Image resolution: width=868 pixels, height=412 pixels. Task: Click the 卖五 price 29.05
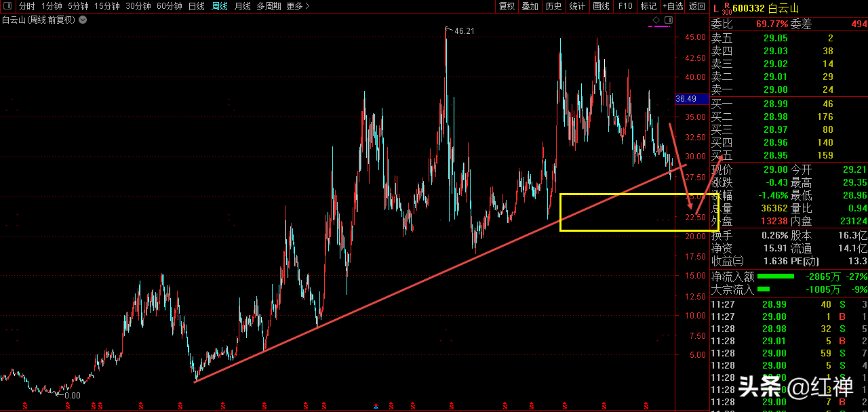pyautogui.click(x=776, y=38)
